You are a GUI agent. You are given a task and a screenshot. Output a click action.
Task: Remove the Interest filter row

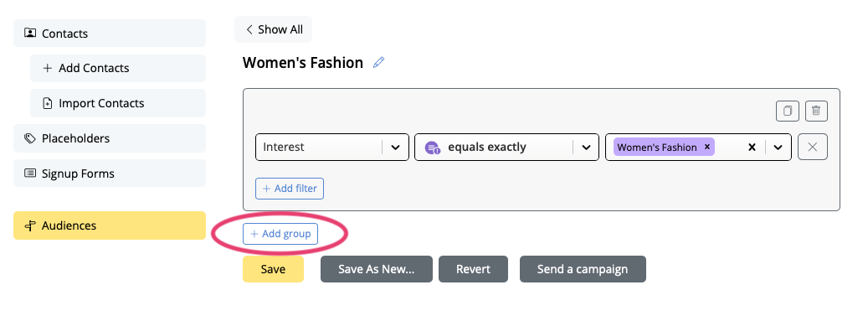pyautogui.click(x=812, y=147)
